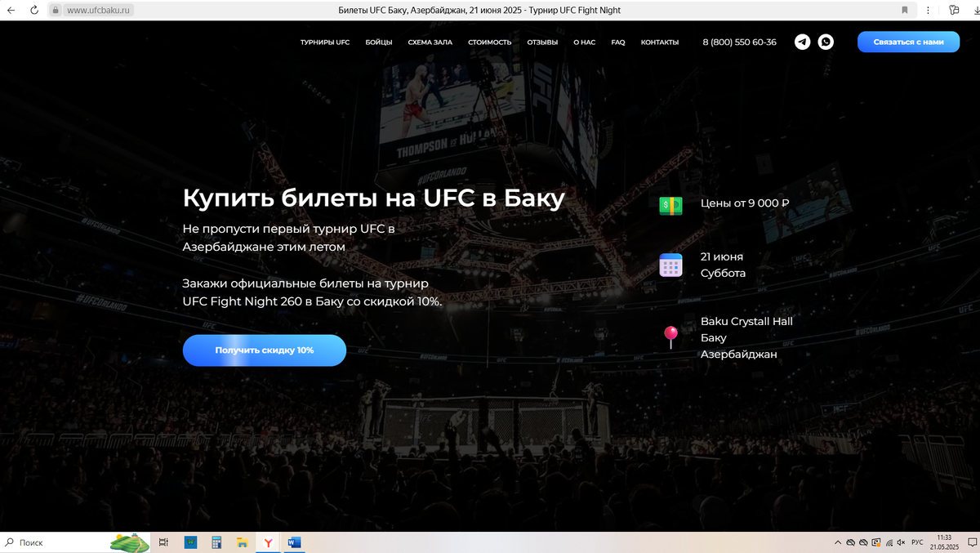Click the Получить скидку 10% button
Screen dimensions: 980x553
[x=264, y=350]
